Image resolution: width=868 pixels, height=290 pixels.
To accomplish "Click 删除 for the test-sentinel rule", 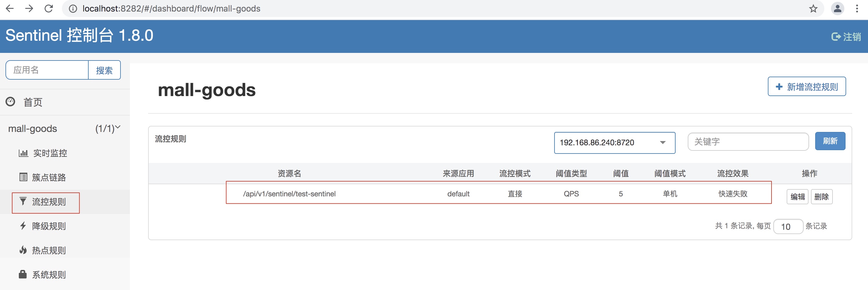I will coord(821,197).
